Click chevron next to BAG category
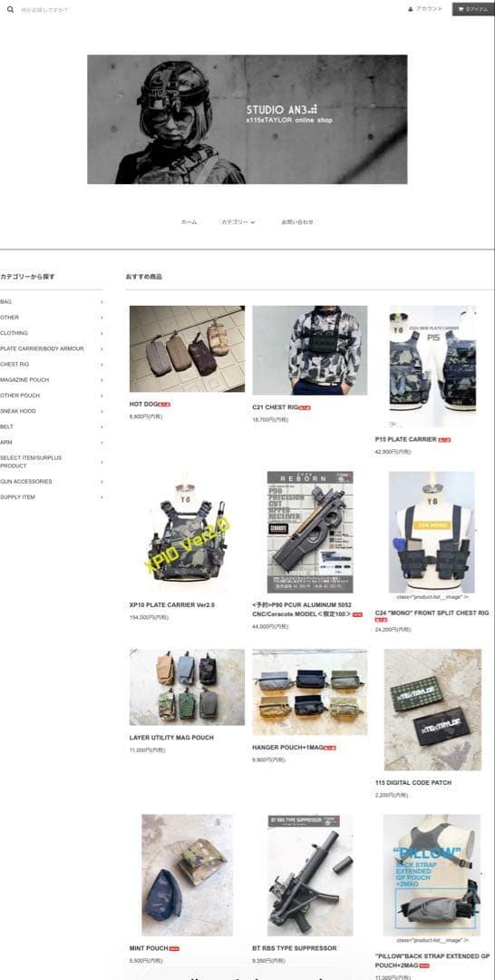Image resolution: width=495 pixels, height=980 pixels. click(x=102, y=302)
